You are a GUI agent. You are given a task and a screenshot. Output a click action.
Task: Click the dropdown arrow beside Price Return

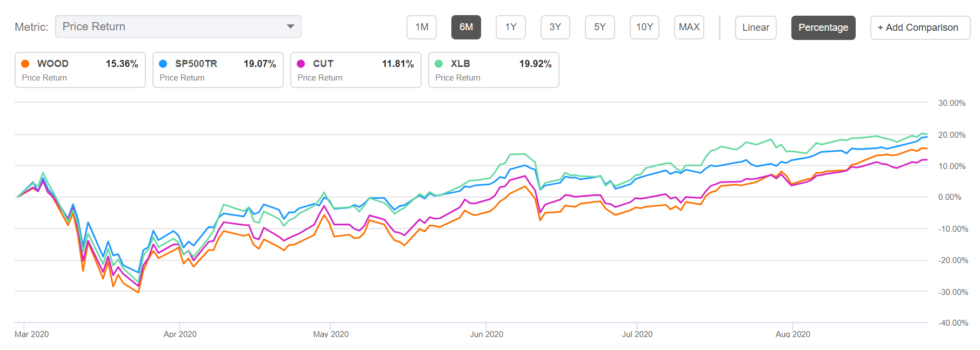[x=290, y=26]
